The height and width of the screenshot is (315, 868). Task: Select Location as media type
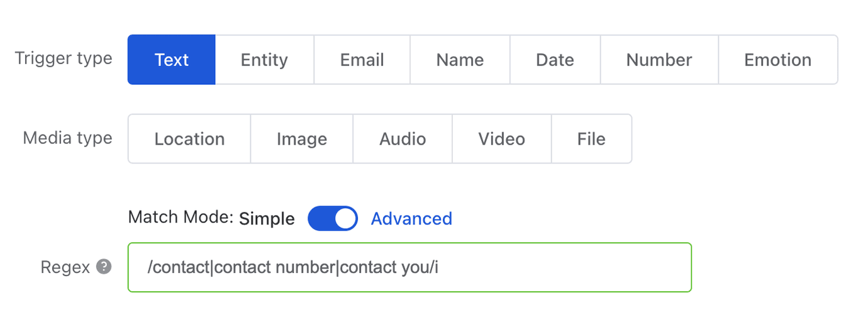189,139
